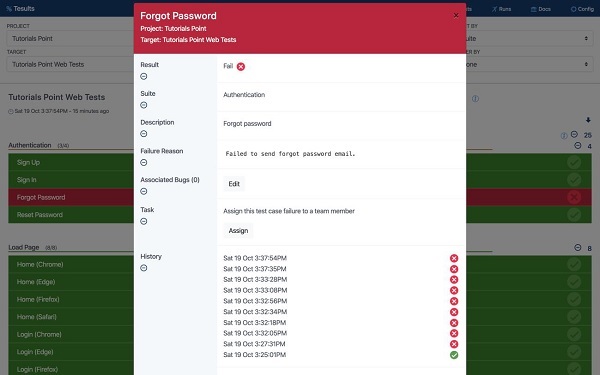Collapse the Load Page suite with minus icon
This screenshot has height=375, width=600.
578,248
